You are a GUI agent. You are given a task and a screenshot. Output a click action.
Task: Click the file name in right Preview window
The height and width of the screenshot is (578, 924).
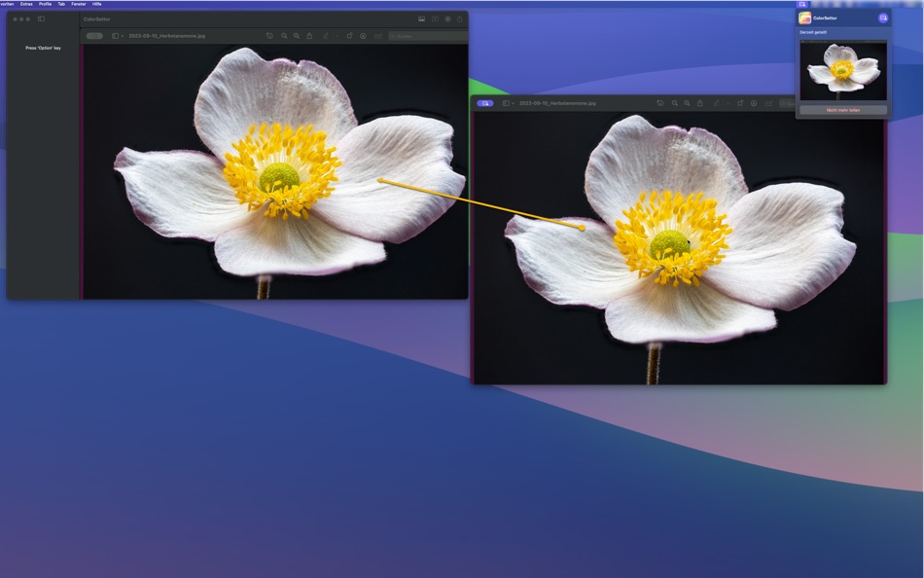[x=557, y=103]
